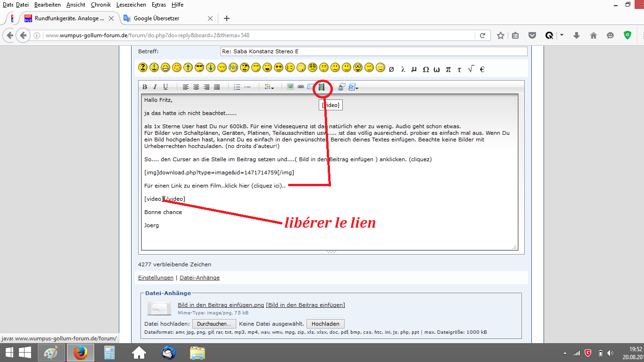Click into the Betreff subject field
This screenshot has width=644, height=362.
(x=373, y=51)
